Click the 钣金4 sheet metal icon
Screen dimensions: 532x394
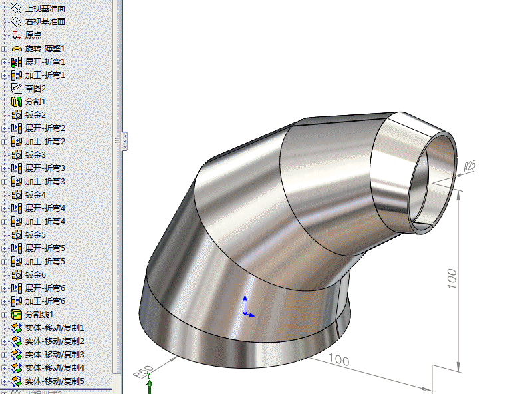(16, 195)
